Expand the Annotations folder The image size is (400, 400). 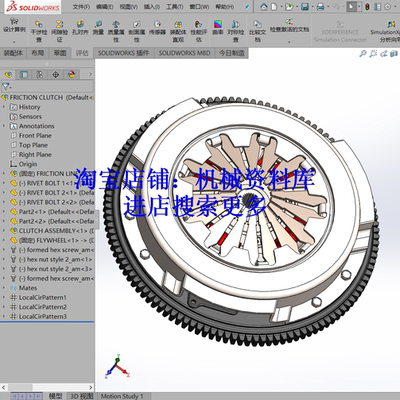tap(4, 126)
